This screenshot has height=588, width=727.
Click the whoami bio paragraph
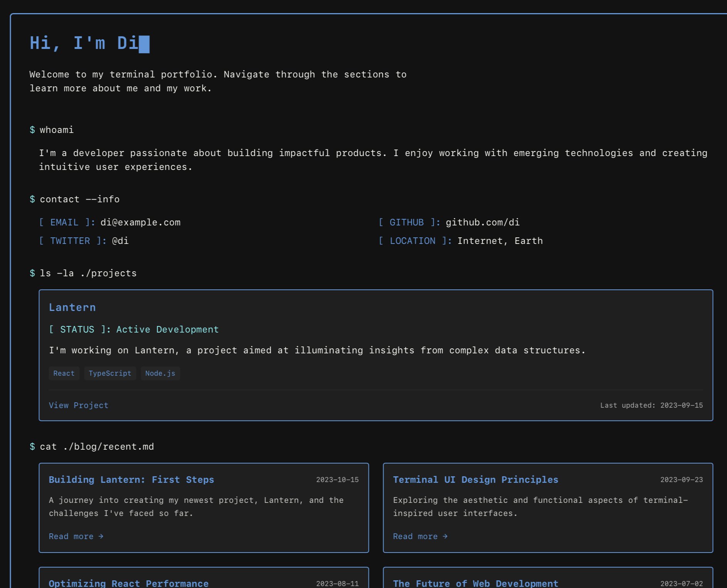[x=373, y=160]
